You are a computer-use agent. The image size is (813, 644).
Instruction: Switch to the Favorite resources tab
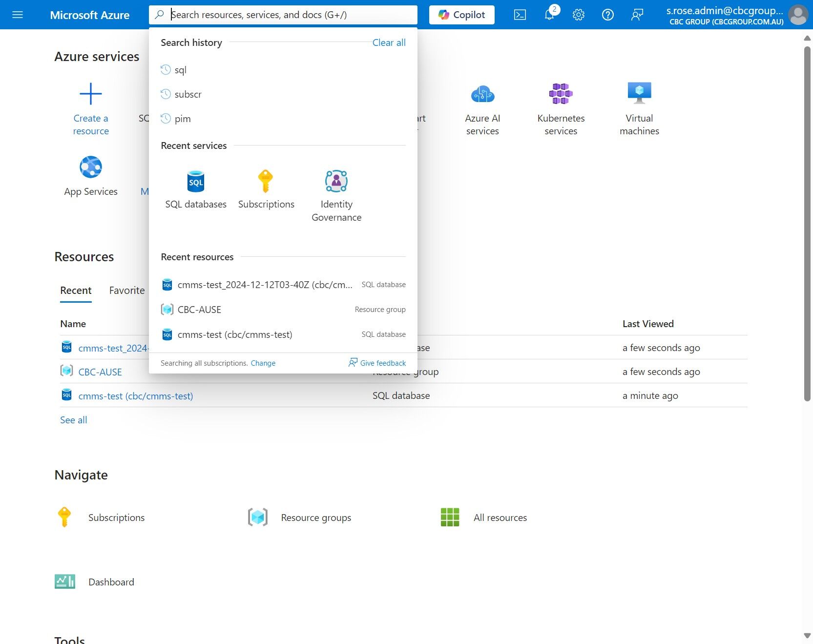pyautogui.click(x=127, y=291)
